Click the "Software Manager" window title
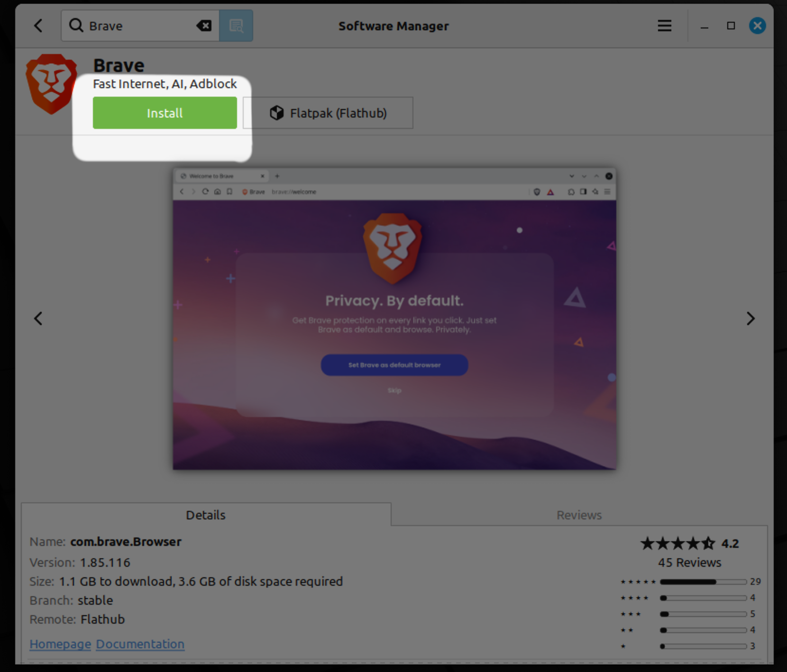The image size is (787, 672). tap(393, 26)
